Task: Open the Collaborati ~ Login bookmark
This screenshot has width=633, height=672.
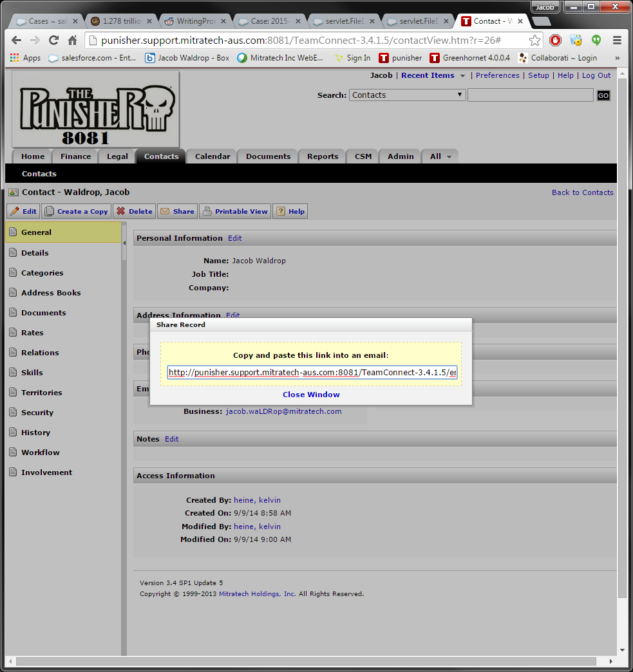Action: tap(558, 58)
